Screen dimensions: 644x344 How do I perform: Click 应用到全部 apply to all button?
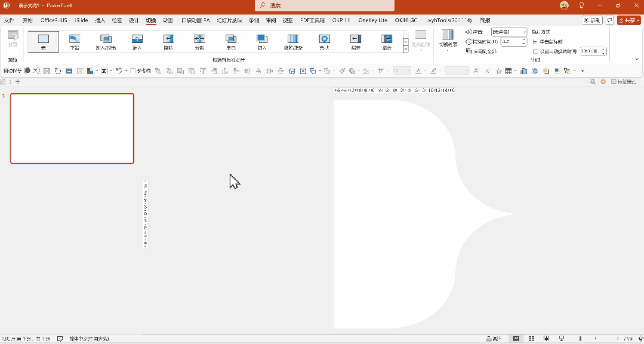coord(481,51)
